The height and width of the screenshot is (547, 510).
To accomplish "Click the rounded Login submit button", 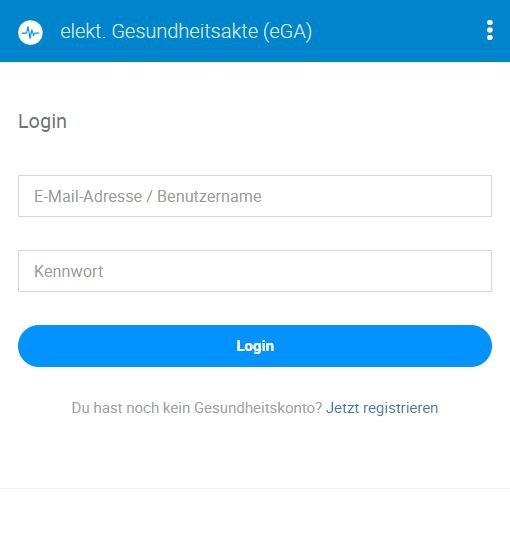I will point(255,346).
